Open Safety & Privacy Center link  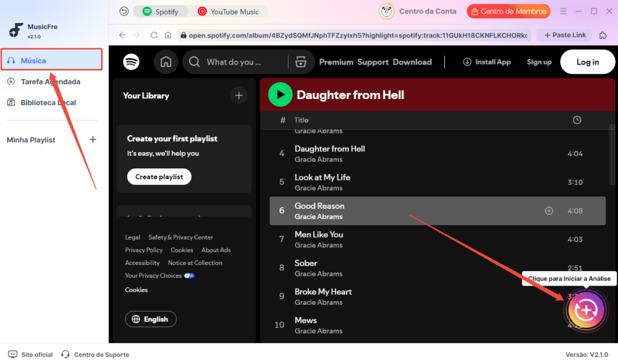pos(180,237)
